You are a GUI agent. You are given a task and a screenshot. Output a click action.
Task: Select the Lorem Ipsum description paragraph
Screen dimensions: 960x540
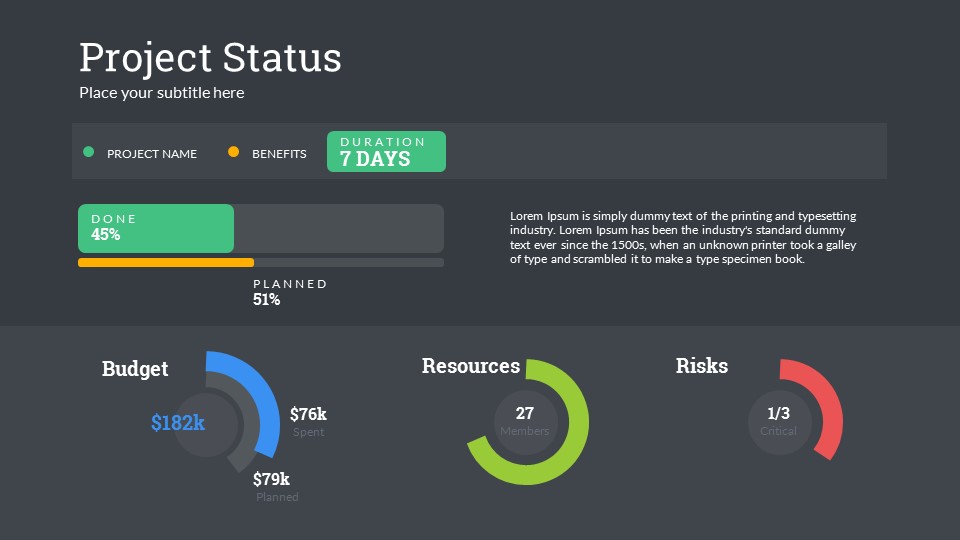pos(683,237)
